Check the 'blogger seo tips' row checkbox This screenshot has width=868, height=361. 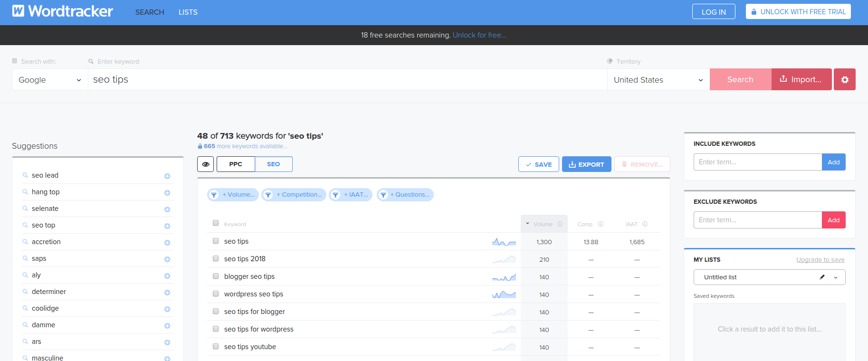point(216,276)
